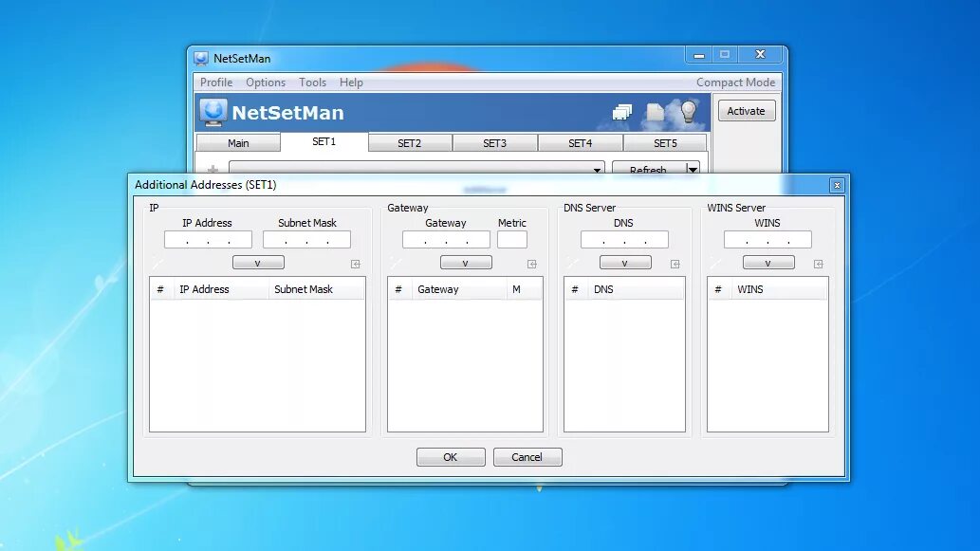Screen dimensions: 980x551
Task: Close the Additional Addresses (SET1) dialog
Action: point(837,185)
